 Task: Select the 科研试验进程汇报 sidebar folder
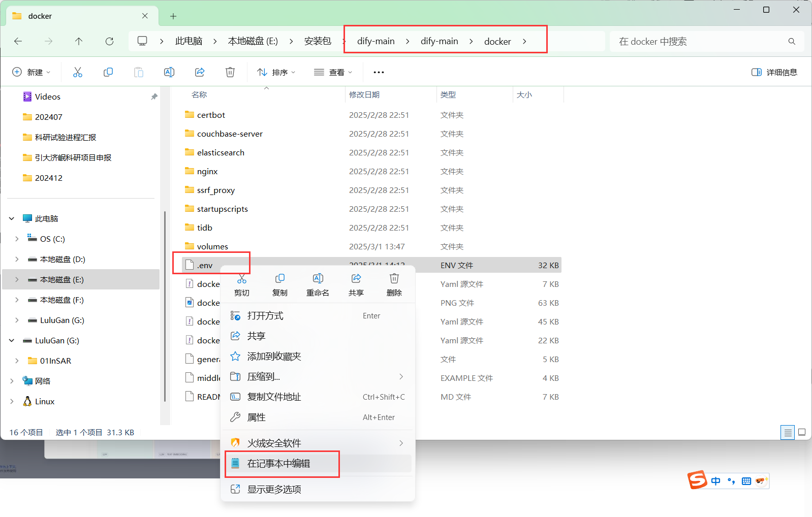point(66,138)
